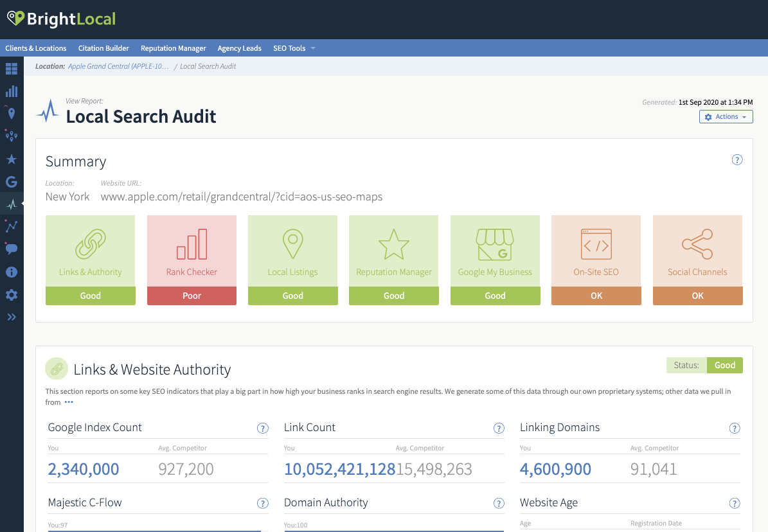This screenshot has height=532, width=768.
Task: Open the star reputation icon in sidebar
Action: [12, 159]
